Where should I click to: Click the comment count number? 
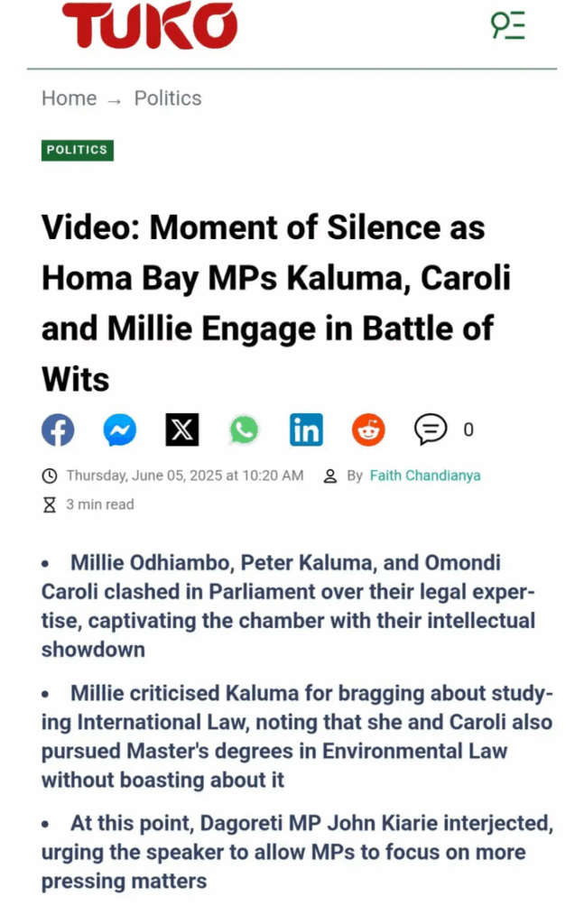(468, 430)
